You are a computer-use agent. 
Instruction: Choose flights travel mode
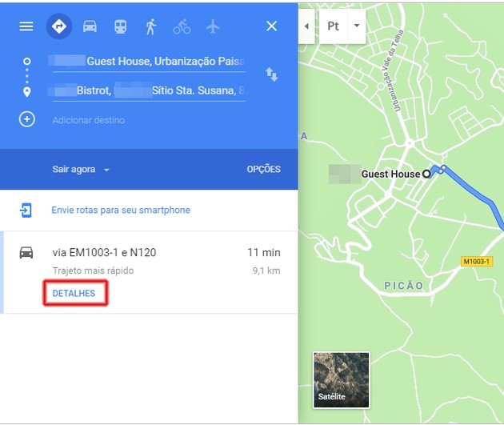click(x=212, y=26)
